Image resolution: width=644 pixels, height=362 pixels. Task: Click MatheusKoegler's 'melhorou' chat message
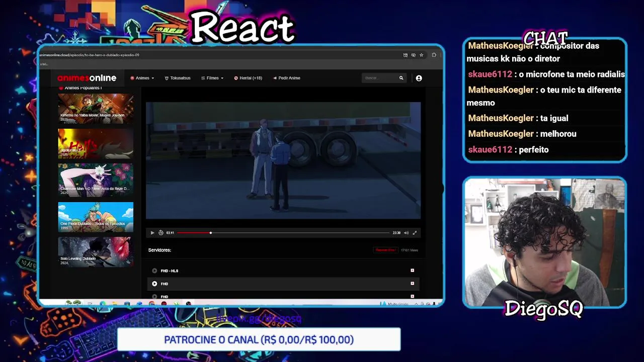pyautogui.click(x=522, y=134)
